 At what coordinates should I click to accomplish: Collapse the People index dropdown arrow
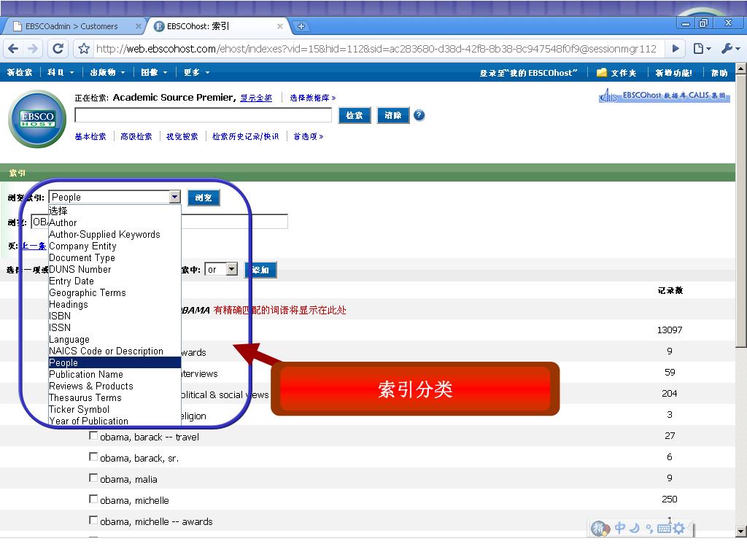point(175,197)
